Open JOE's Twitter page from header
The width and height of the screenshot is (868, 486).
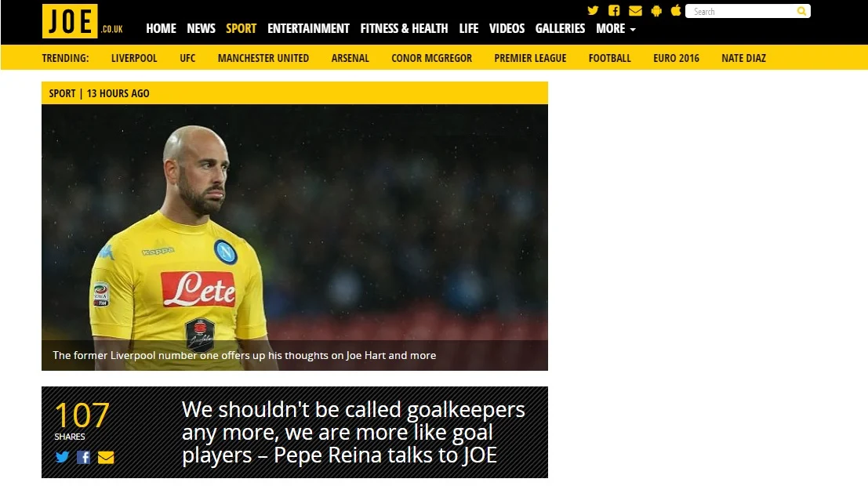tap(593, 10)
